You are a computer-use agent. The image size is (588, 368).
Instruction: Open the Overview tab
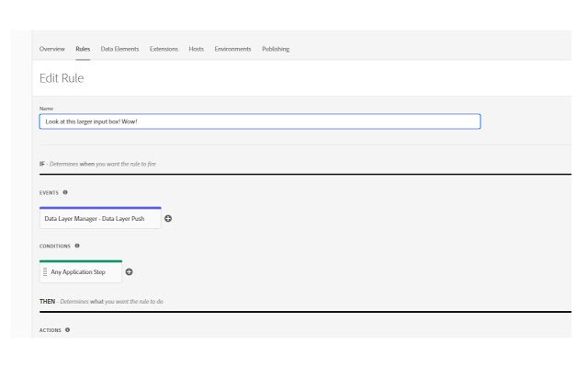click(51, 49)
